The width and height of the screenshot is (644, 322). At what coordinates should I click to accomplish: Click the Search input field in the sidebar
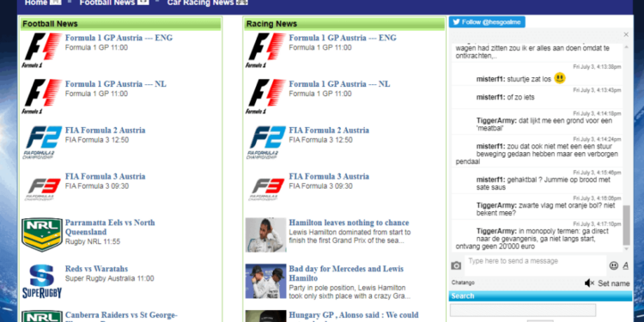[523, 310]
